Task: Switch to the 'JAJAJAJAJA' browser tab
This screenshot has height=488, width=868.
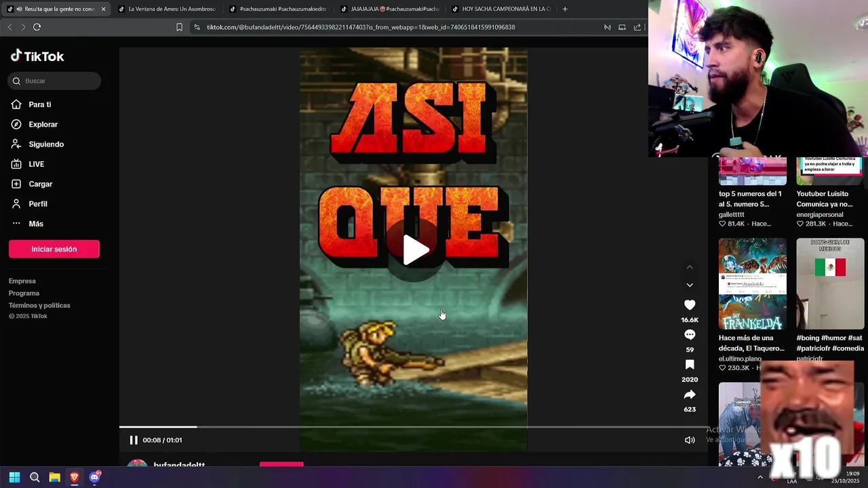Action: click(389, 9)
